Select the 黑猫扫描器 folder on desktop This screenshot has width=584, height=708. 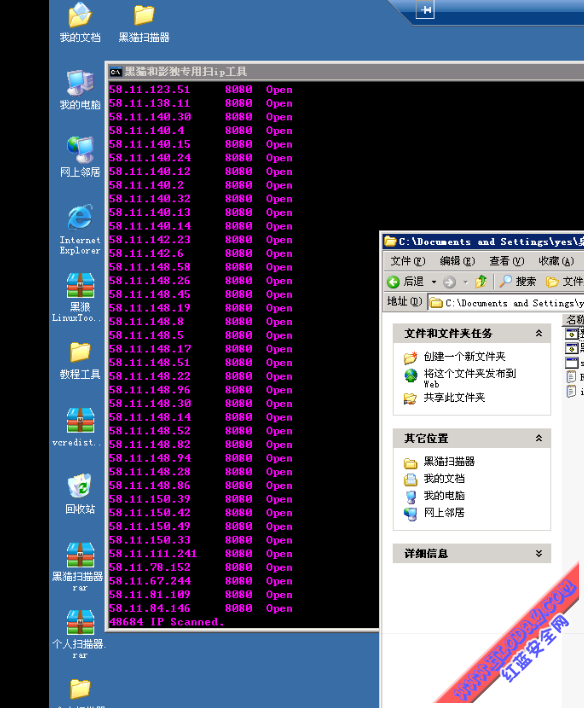click(x=144, y=23)
